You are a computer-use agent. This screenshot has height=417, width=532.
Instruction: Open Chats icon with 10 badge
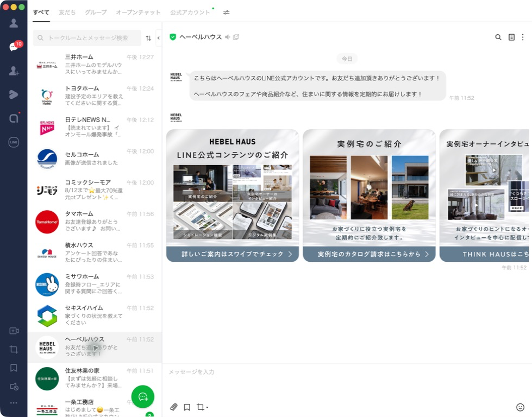pyautogui.click(x=14, y=47)
